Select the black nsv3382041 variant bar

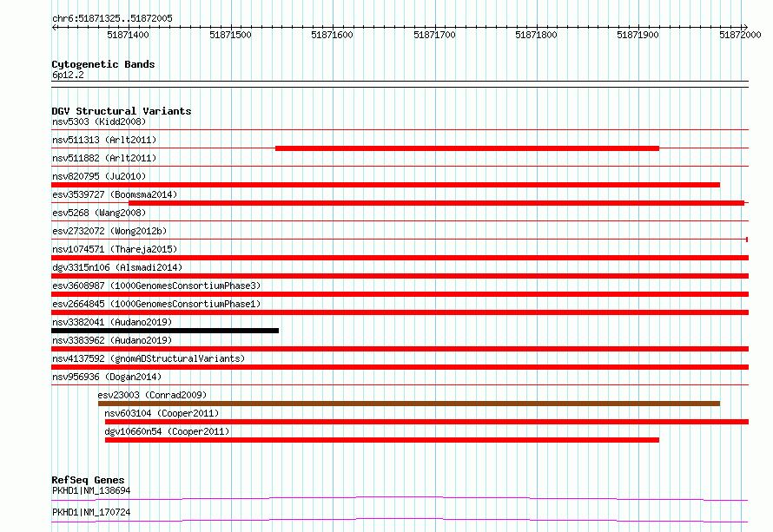click(x=165, y=331)
